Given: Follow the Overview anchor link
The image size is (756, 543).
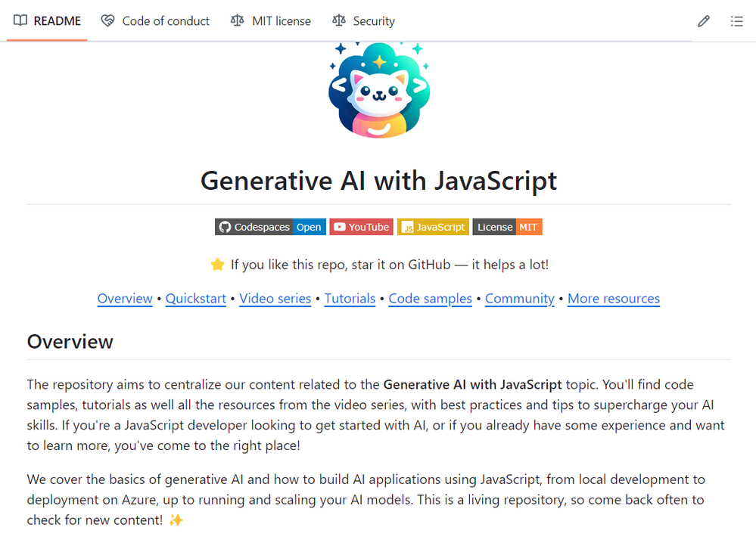Looking at the screenshot, I should pyautogui.click(x=125, y=299).
